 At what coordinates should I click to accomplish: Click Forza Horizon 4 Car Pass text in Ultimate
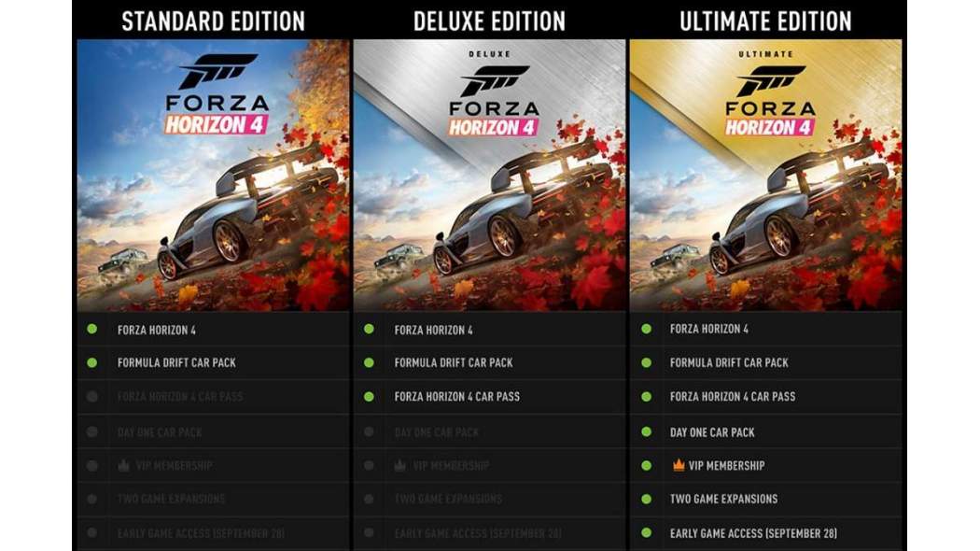pyautogui.click(x=733, y=397)
